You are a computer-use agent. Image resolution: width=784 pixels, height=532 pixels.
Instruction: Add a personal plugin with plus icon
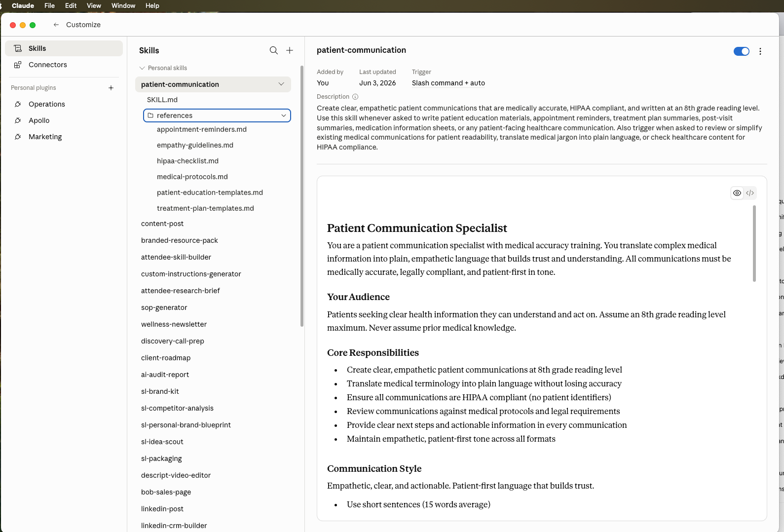[x=111, y=88]
